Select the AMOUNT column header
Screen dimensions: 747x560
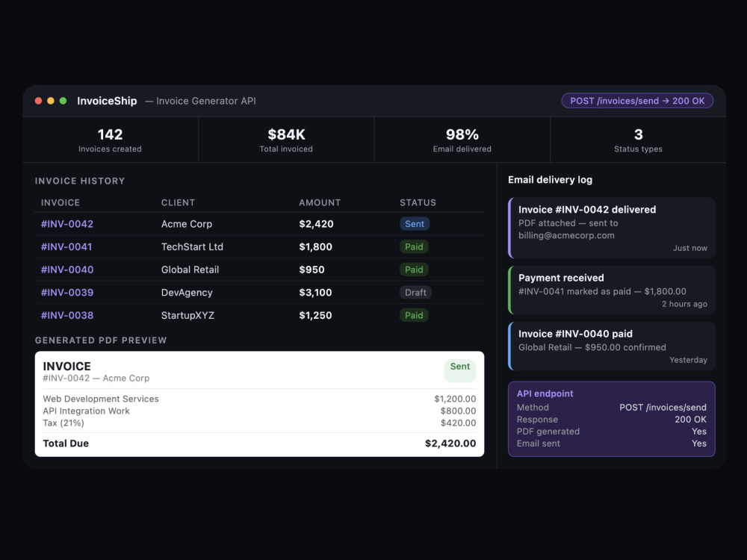(320, 202)
